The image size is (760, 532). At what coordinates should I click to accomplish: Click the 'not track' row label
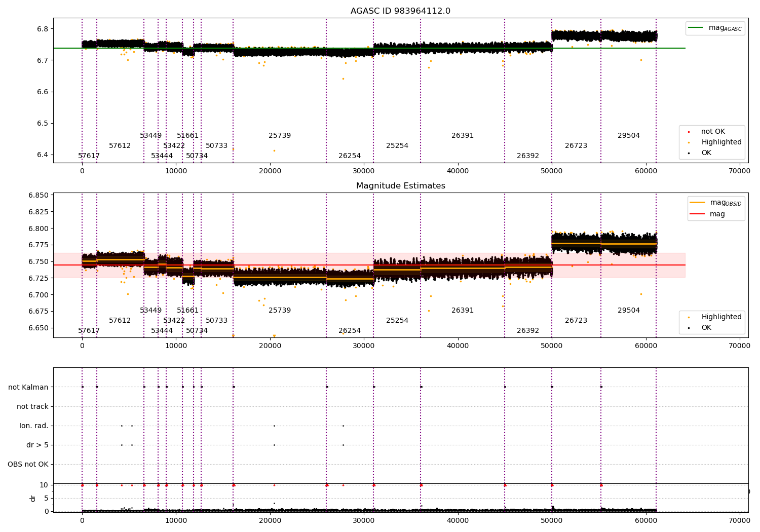tap(32, 407)
